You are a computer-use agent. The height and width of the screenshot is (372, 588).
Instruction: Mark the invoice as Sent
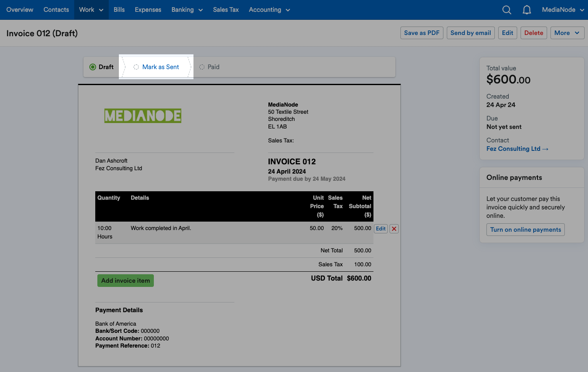(x=161, y=67)
